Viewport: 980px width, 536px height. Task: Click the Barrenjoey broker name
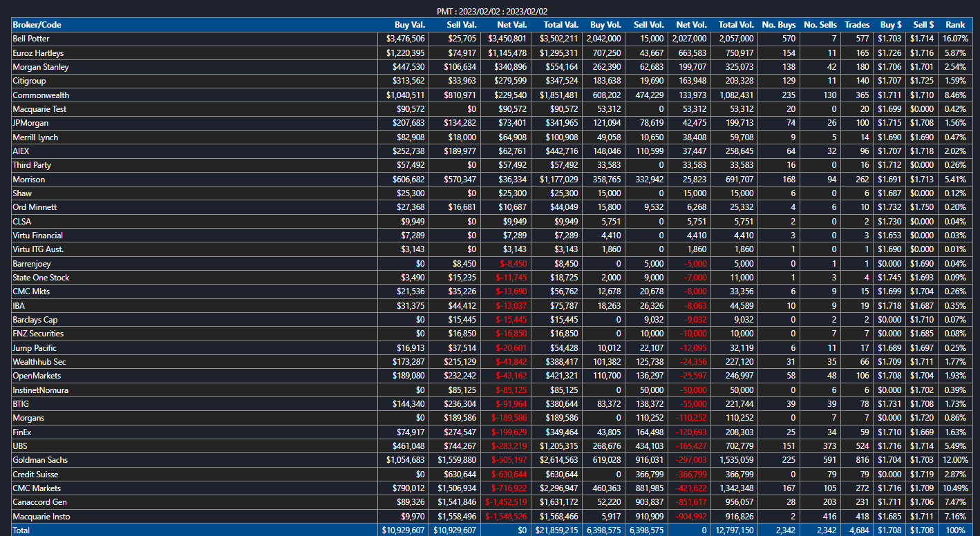click(32, 264)
